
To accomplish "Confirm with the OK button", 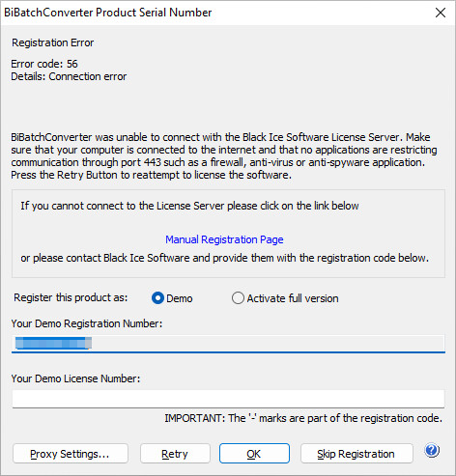I will [x=254, y=454].
